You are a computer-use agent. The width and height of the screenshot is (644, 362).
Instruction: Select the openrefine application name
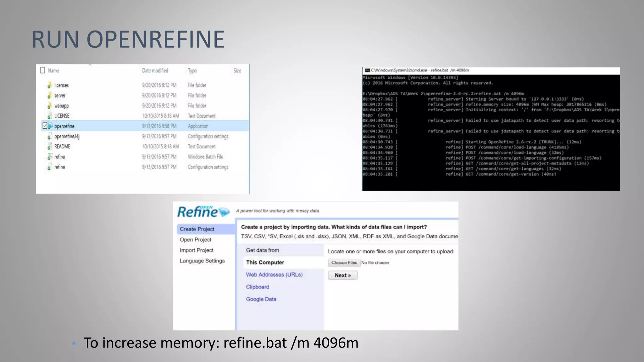(x=64, y=126)
